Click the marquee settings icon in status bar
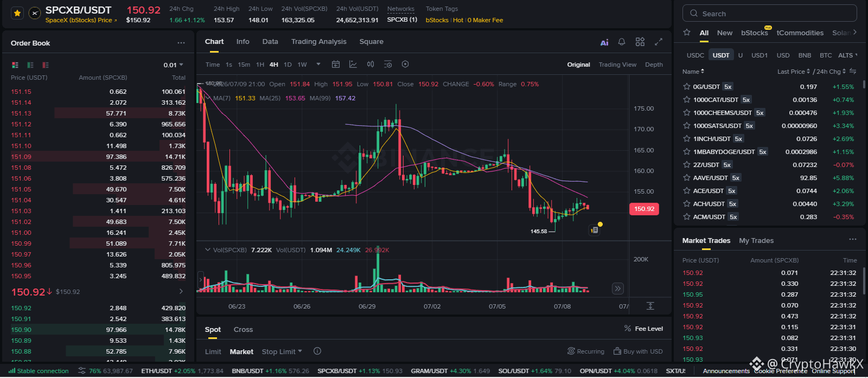The width and height of the screenshot is (868, 378). pyautogui.click(x=82, y=371)
